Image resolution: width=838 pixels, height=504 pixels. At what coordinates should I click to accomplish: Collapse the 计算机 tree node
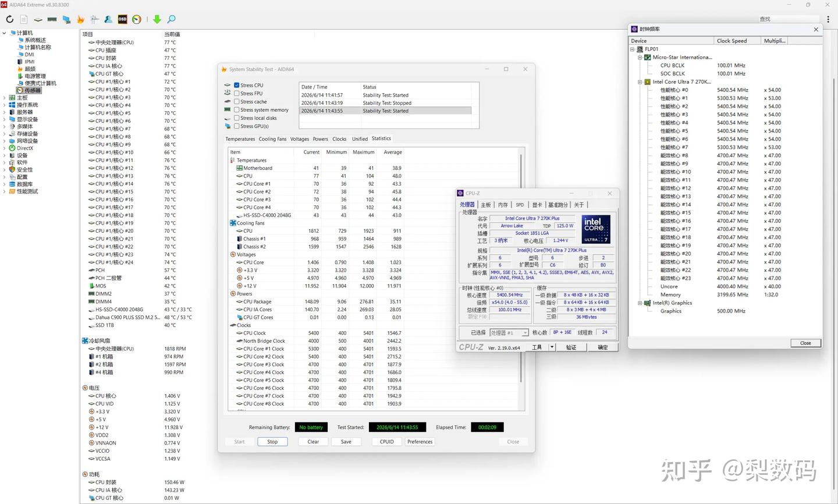(x=4, y=33)
